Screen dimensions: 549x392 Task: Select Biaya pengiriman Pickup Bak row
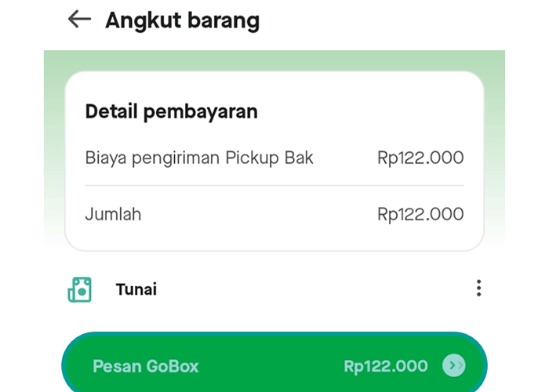point(274,158)
